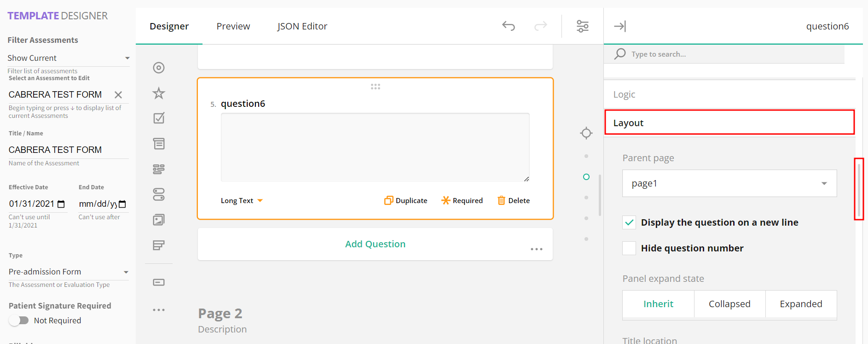This screenshot has width=868, height=344.
Task: Collapse the property panel with arrow icon
Action: (619, 26)
